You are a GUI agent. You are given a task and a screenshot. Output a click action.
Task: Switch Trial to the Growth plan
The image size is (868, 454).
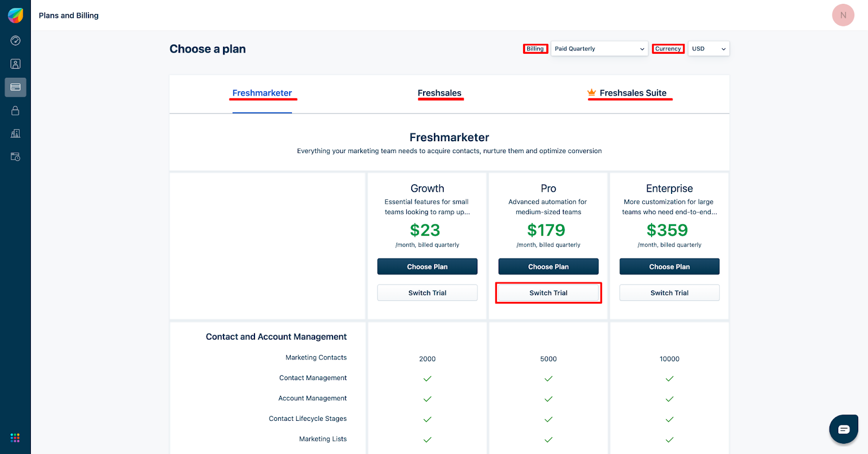pyautogui.click(x=427, y=293)
